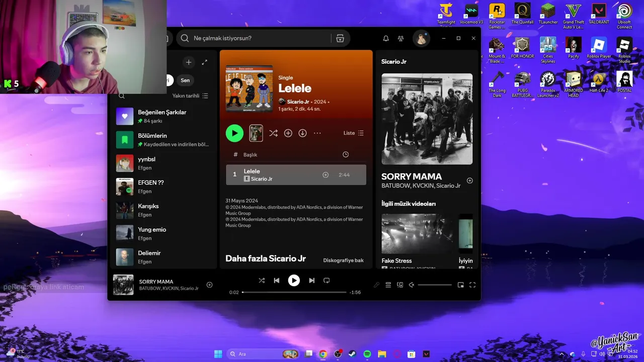Open Bölümlerin saved episodes
The image size is (644, 362).
(164, 140)
